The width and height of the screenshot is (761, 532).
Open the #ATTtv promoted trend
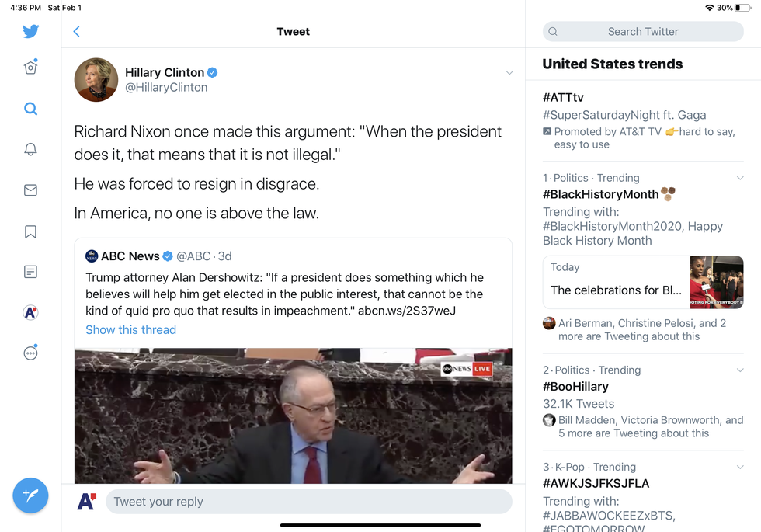563,97
